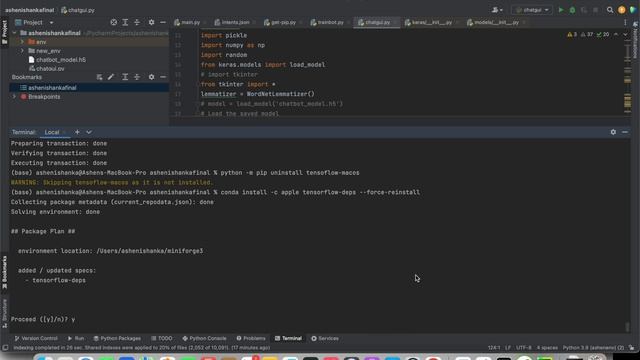The width and height of the screenshot is (640, 360).
Task: Click the Terminal tool window button
Action: [288, 338]
